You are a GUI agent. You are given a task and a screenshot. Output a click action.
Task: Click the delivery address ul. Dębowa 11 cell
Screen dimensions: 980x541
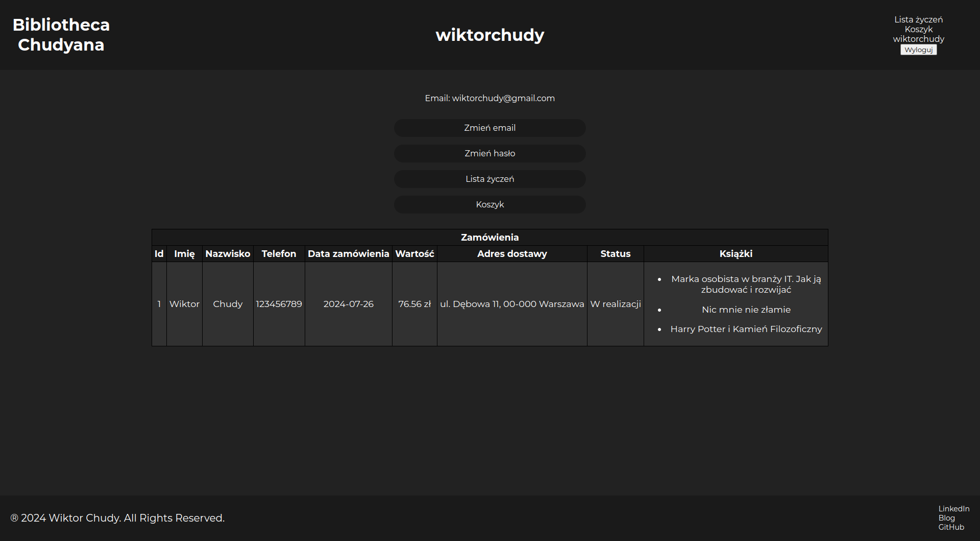click(x=512, y=304)
